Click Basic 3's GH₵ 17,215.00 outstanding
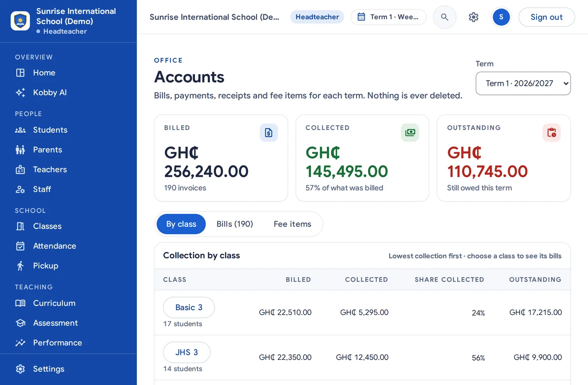 535,312
